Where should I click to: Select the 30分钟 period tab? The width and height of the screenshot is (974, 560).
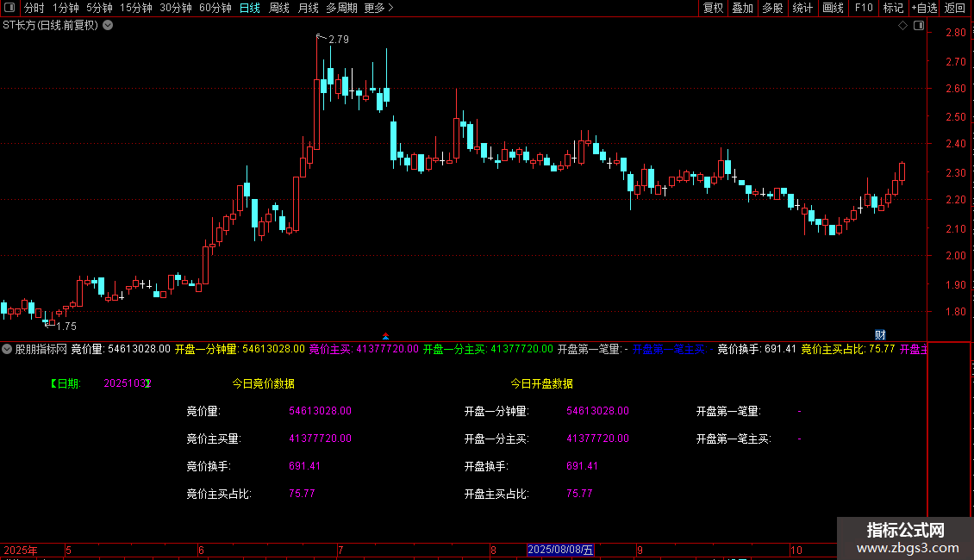[x=176, y=8]
